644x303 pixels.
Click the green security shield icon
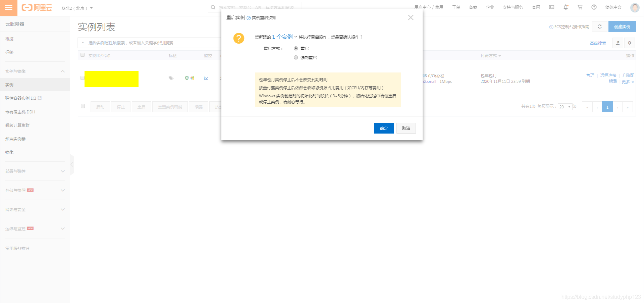tap(186, 78)
